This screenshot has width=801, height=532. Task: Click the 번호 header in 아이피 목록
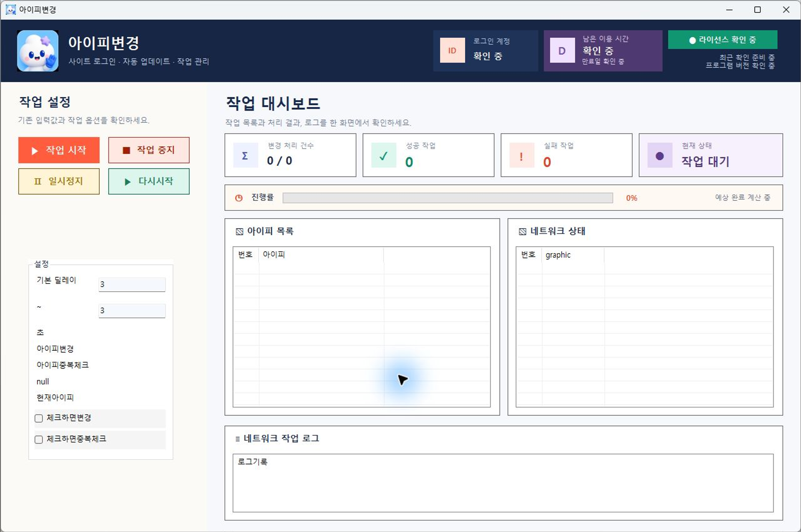tap(245, 255)
